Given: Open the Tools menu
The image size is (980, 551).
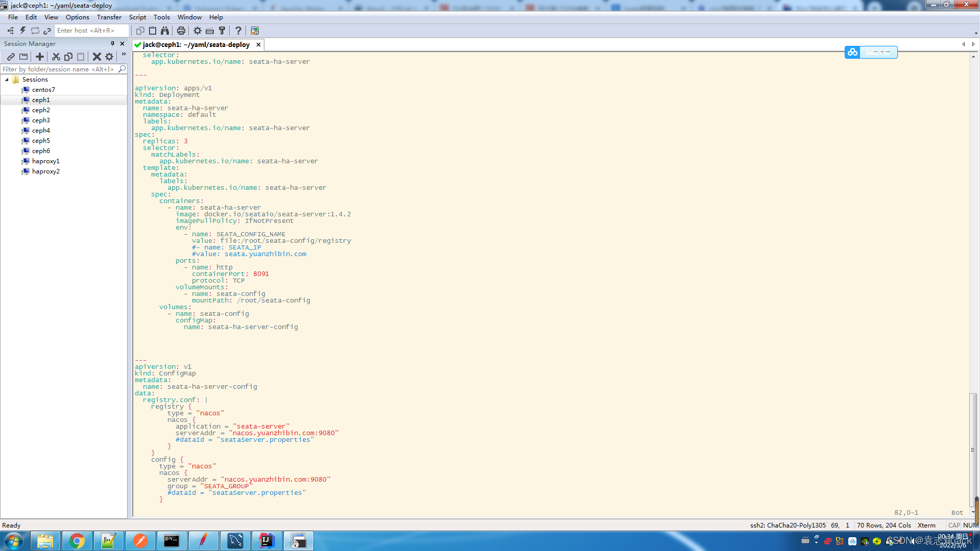Looking at the screenshot, I should pyautogui.click(x=162, y=17).
